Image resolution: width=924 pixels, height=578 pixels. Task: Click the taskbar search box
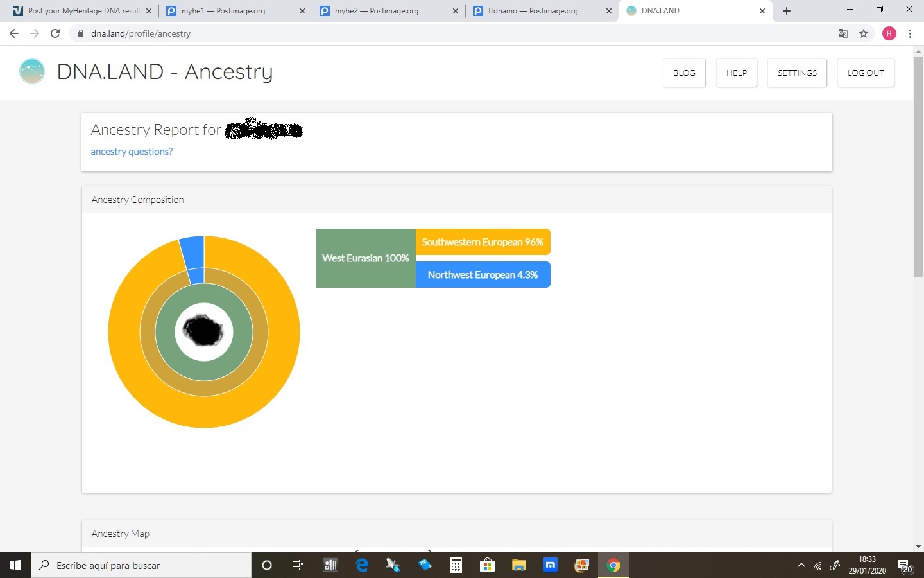pyautogui.click(x=141, y=565)
